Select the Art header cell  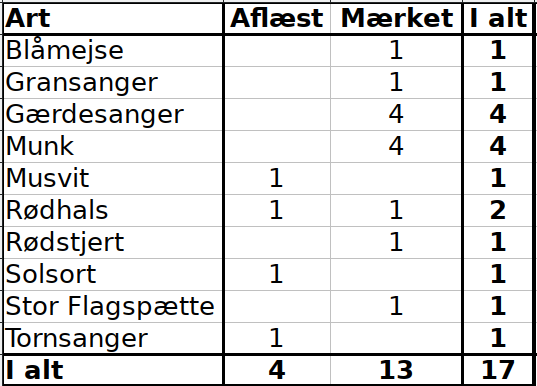[113, 18]
